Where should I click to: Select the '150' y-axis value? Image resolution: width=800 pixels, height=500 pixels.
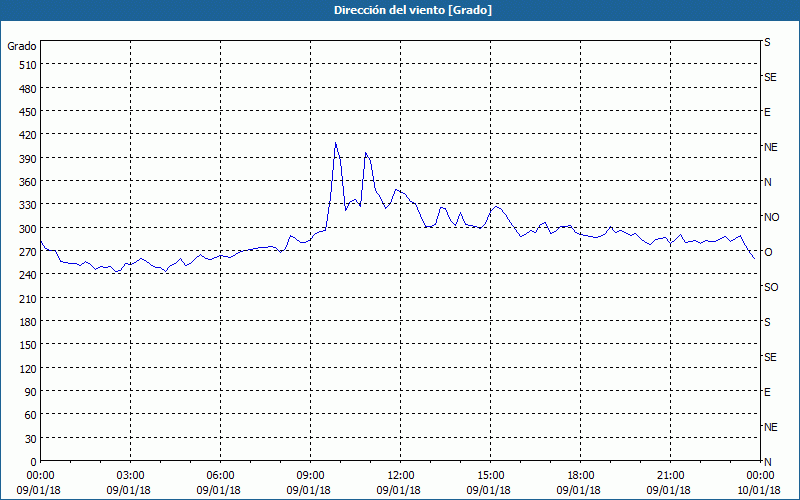tap(28, 345)
